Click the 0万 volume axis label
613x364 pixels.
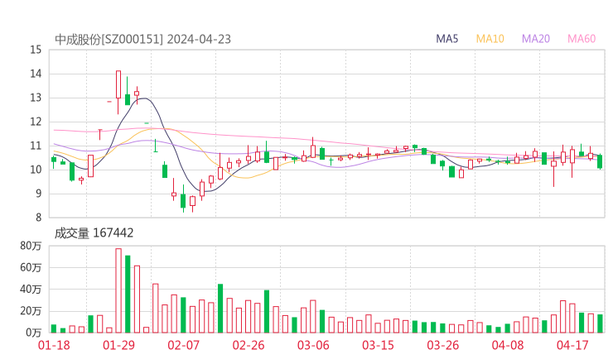point(33,333)
